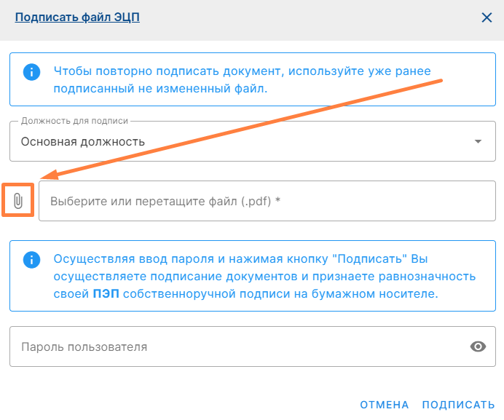
Task: Click the 'Подписать файл ЭЦП' title link
Action: pyautogui.click(x=77, y=17)
